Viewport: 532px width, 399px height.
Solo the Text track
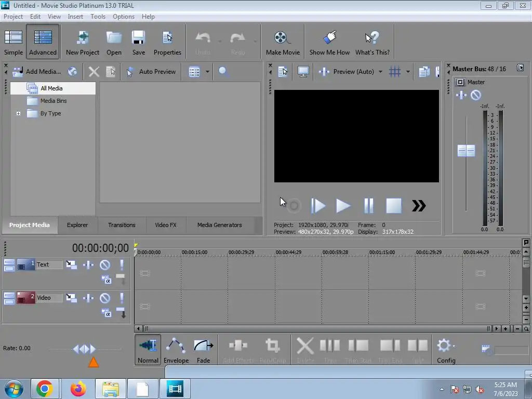click(x=122, y=264)
